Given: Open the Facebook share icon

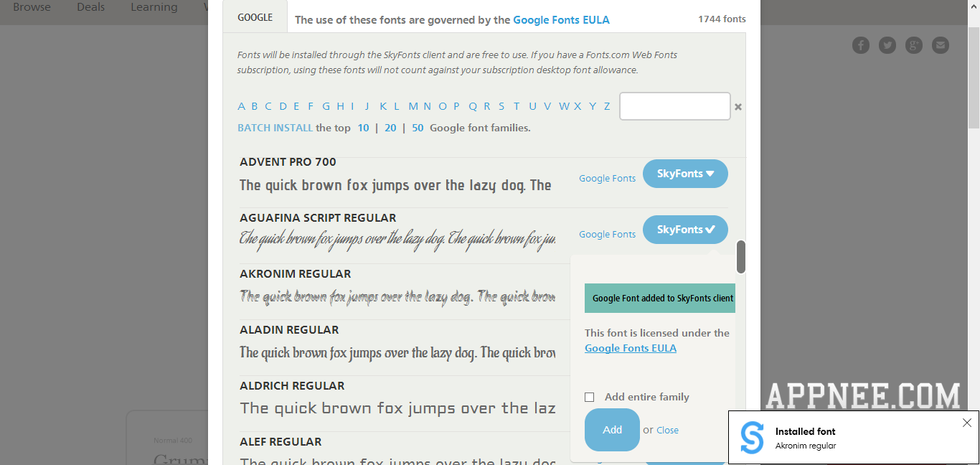Looking at the screenshot, I should 860,45.
